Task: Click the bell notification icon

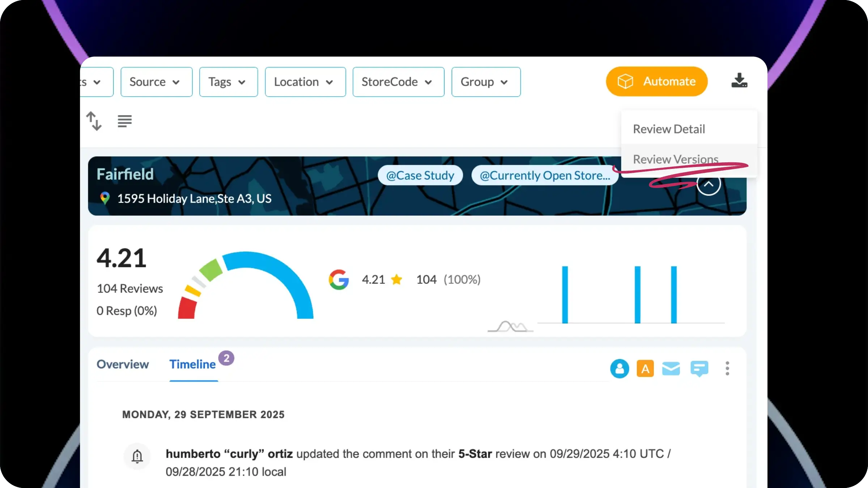Action: click(x=137, y=456)
